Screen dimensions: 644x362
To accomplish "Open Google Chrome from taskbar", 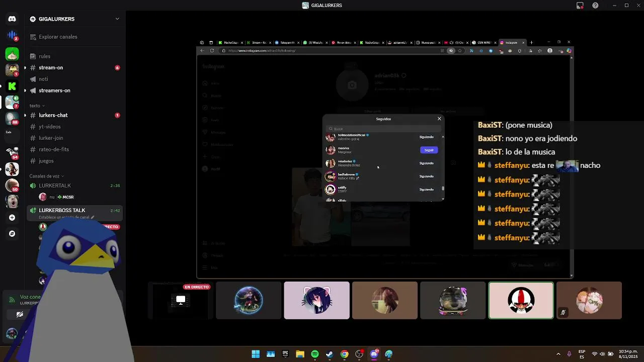I will pyautogui.click(x=344, y=354).
